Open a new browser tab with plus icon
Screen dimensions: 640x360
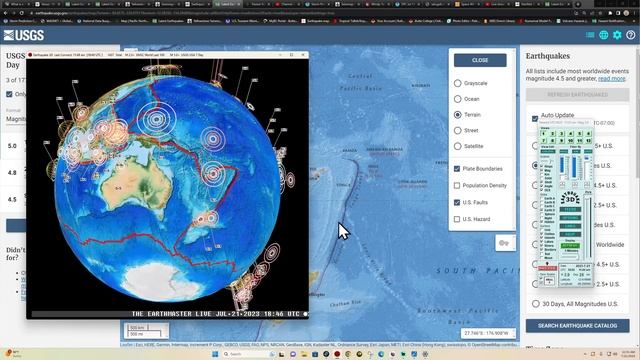tap(578, 4)
